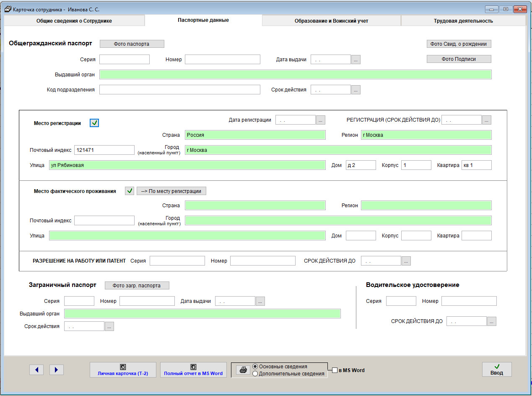Open date picker for passport Дата выдачи

coord(356,60)
